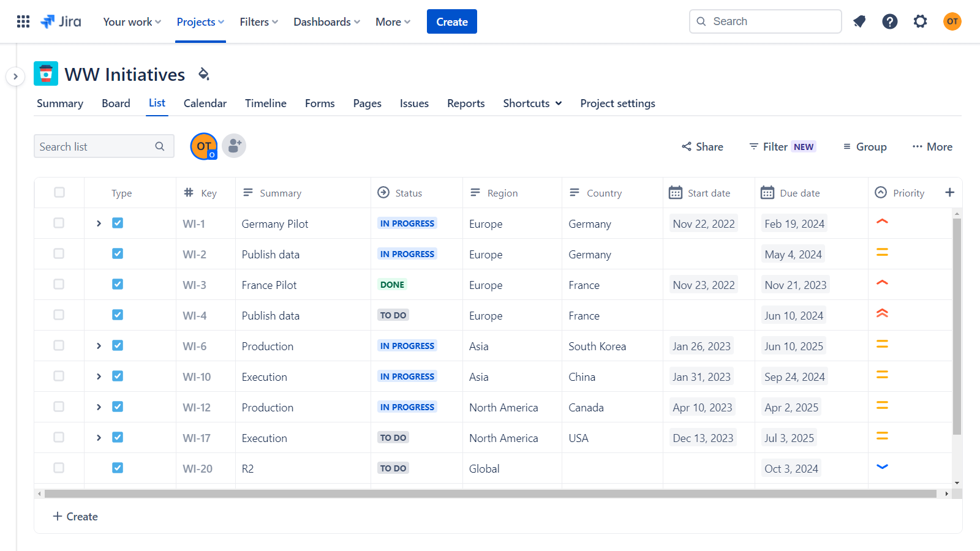Click the blue Create button
Image resolution: width=980 pixels, height=551 pixels.
(451, 21)
